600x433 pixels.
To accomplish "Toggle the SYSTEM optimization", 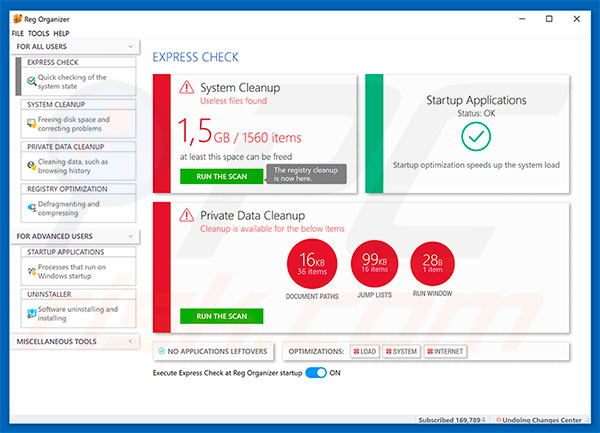I will pos(401,351).
